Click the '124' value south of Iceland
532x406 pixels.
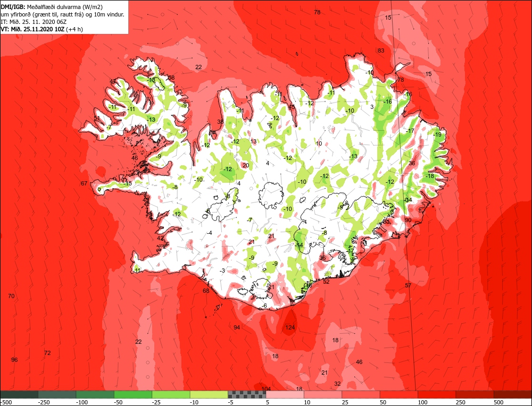point(290,327)
